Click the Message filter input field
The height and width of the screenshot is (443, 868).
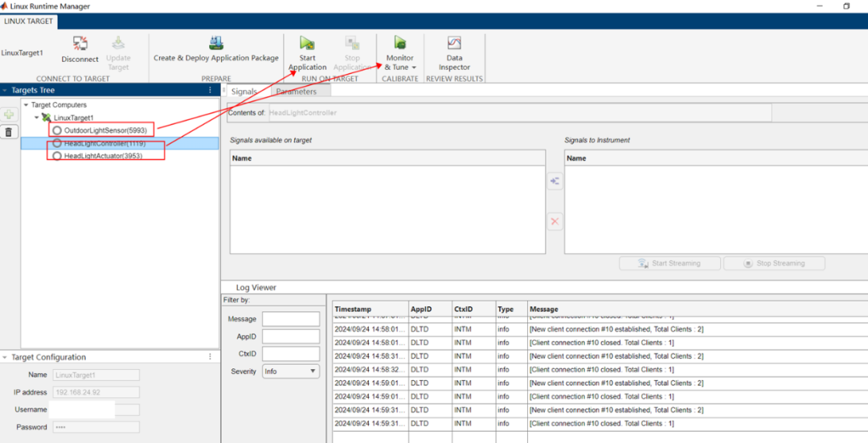(291, 319)
